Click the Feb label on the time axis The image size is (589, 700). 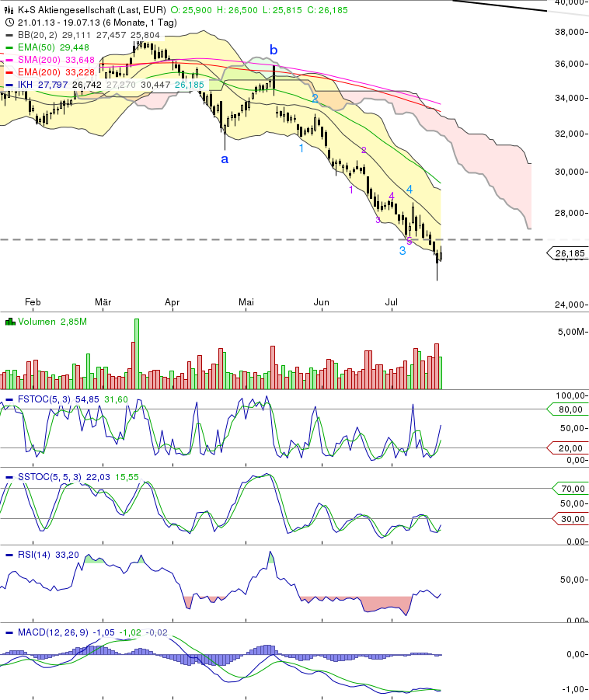[x=33, y=302]
